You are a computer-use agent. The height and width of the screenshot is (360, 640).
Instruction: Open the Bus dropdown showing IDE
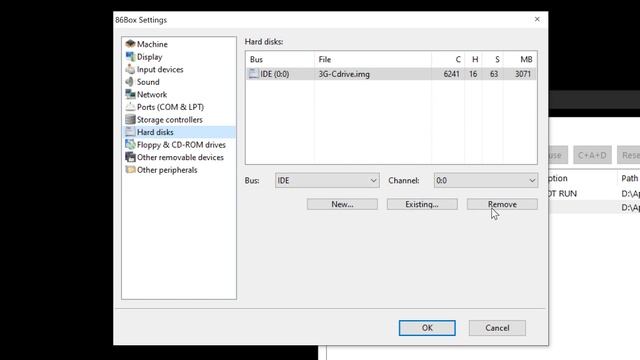point(327,180)
